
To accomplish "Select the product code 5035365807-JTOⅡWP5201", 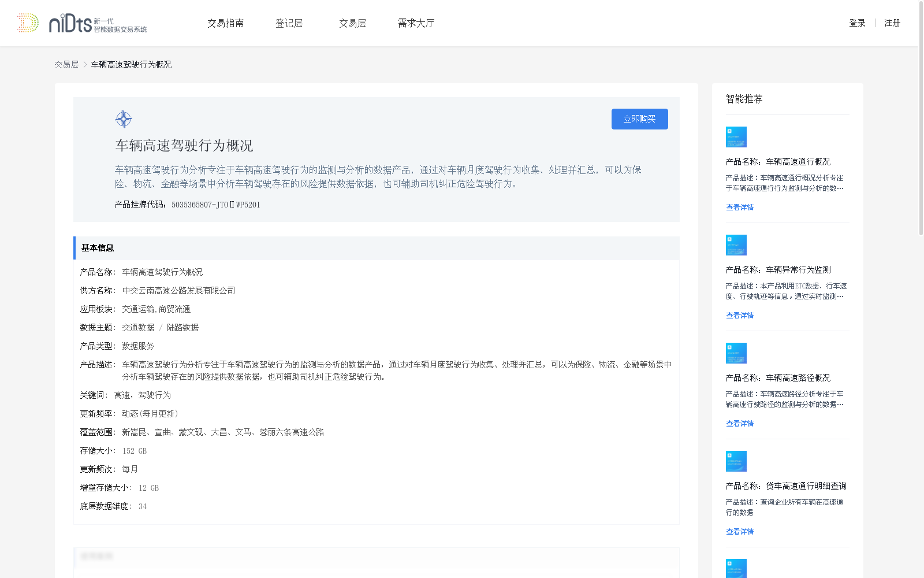I will point(216,205).
